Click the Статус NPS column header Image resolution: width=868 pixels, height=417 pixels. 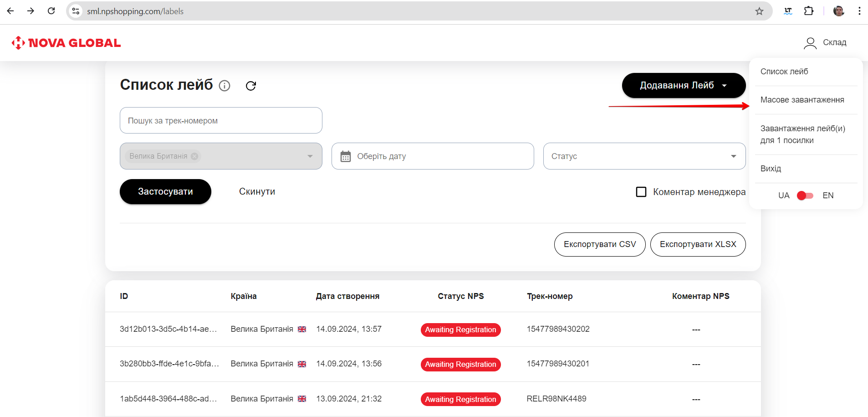pos(461,296)
